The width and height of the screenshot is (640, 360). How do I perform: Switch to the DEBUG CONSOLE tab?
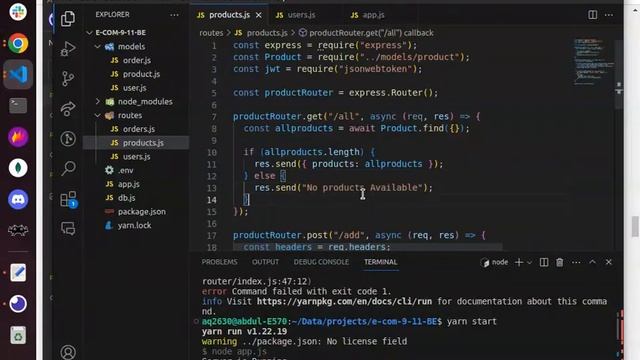click(321, 262)
